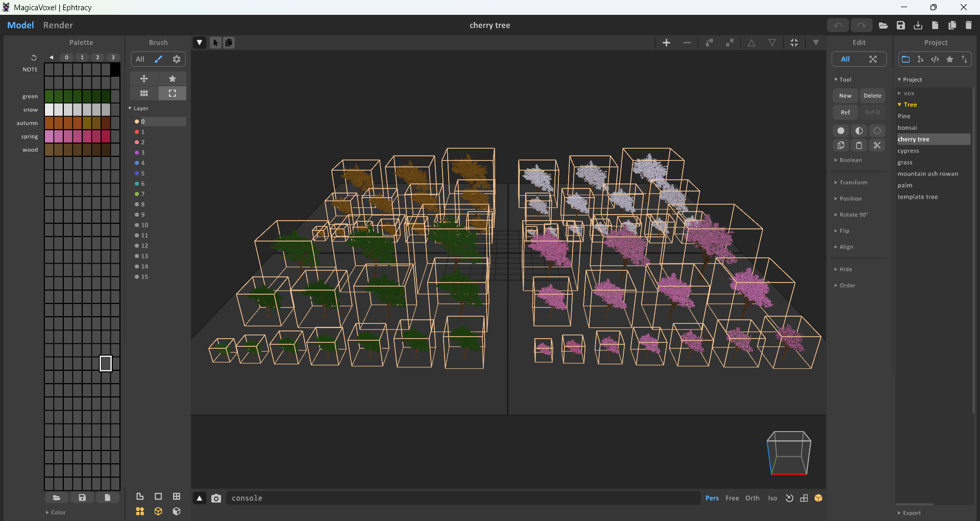This screenshot has height=521, width=980.
Task: Open the Brush settings gear icon
Action: tap(176, 59)
